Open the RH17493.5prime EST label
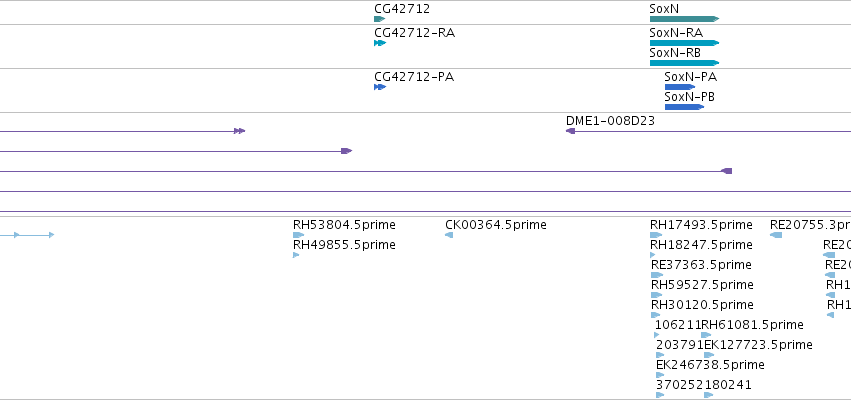Viewport: 851px width, 400px height. pos(701,225)
